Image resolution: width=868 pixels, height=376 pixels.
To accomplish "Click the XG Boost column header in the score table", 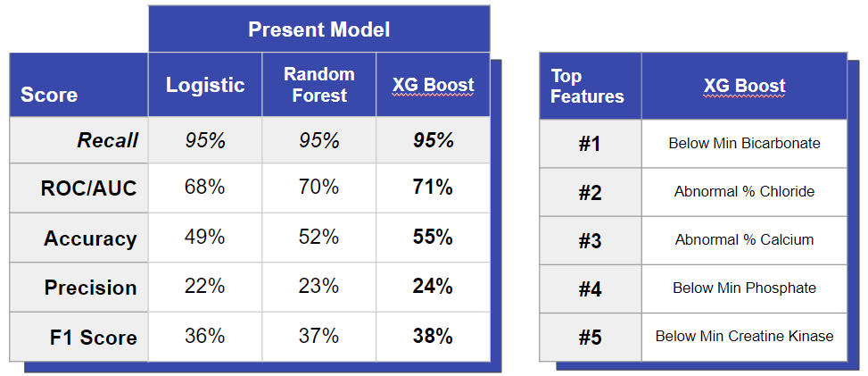I will (433, 86).
